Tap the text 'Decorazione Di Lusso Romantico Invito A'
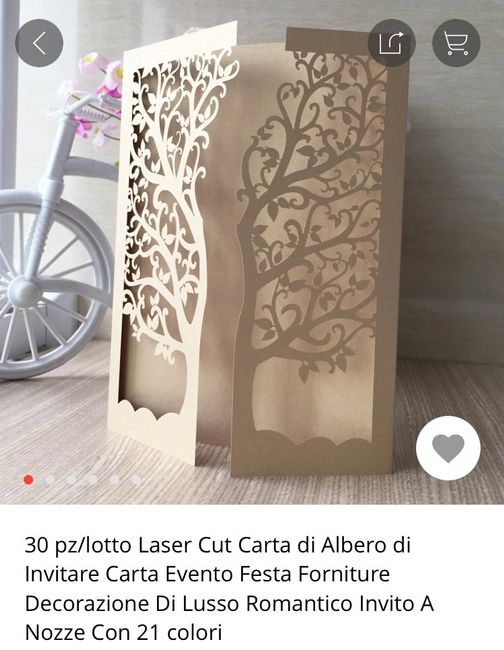Screen dimensions: 504x650 [x=229, y=604]
